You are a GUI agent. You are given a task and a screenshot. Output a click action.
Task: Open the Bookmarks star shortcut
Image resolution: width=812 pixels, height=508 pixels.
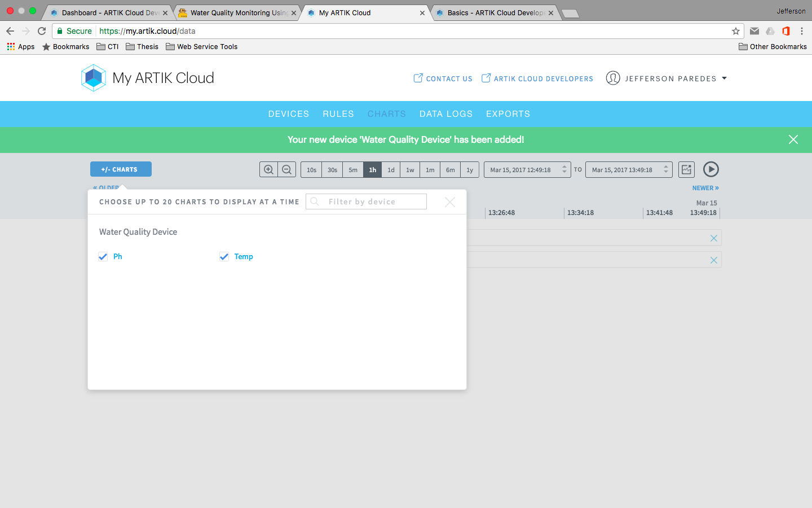pyautogui.click(x=66, y=47)
